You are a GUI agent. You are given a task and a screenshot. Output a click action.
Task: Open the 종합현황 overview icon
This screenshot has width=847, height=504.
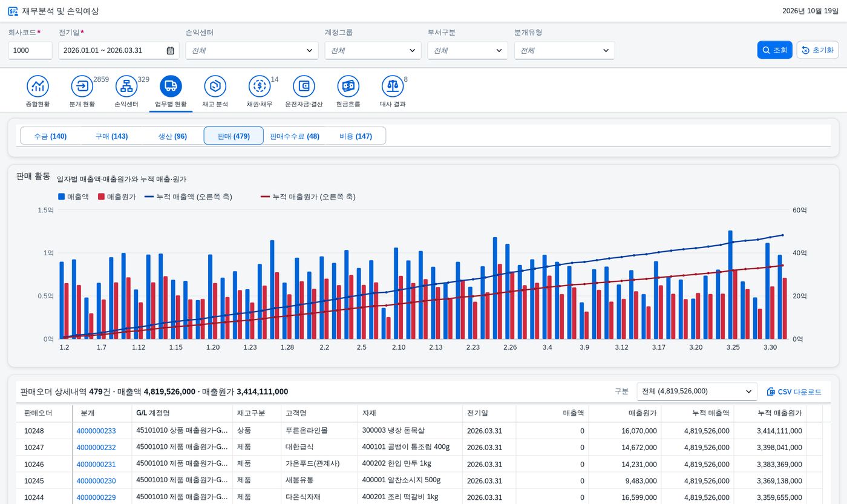(x=38, y=87)
